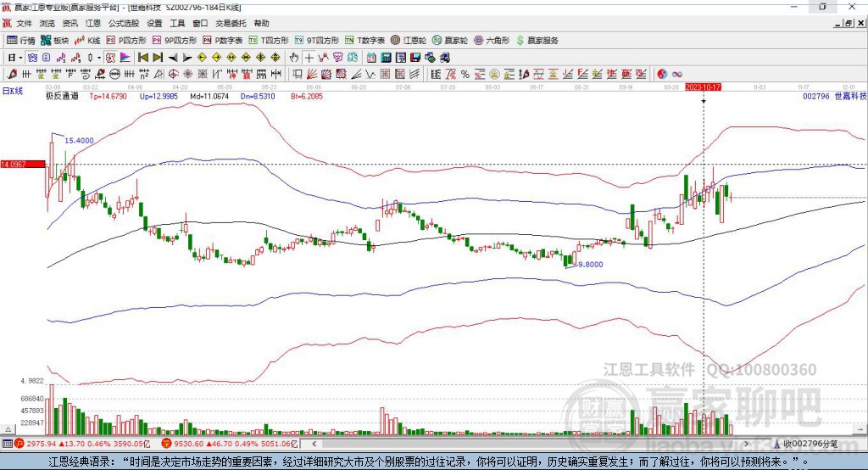The image size is (868, 470).
Task: Click the red crosshair target icon
Action: coord(173,74)
